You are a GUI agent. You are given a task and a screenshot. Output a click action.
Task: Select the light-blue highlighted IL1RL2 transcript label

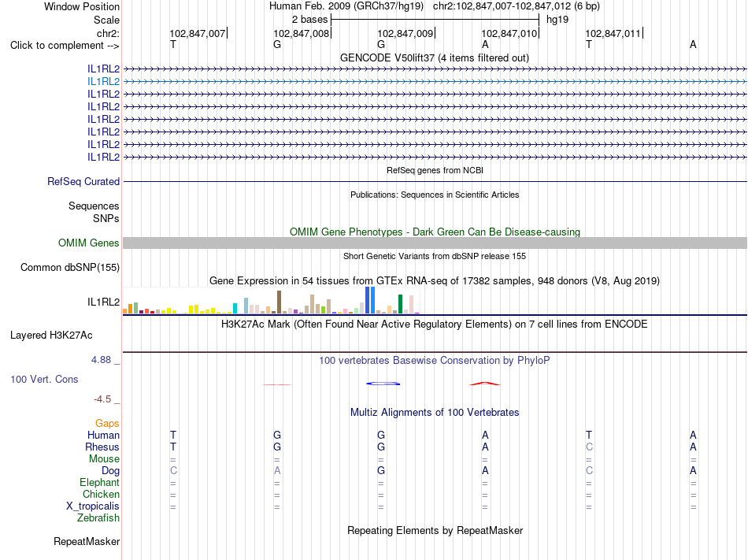tap(103, 82)
